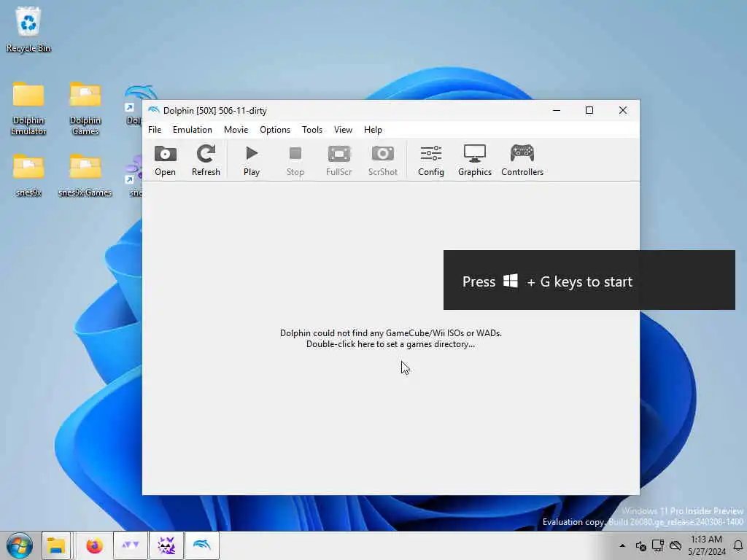The width and height of the screenshot is (747, 560).
Task: Toggle fullscreen via FullScr icon
Action: click(338, 160)
